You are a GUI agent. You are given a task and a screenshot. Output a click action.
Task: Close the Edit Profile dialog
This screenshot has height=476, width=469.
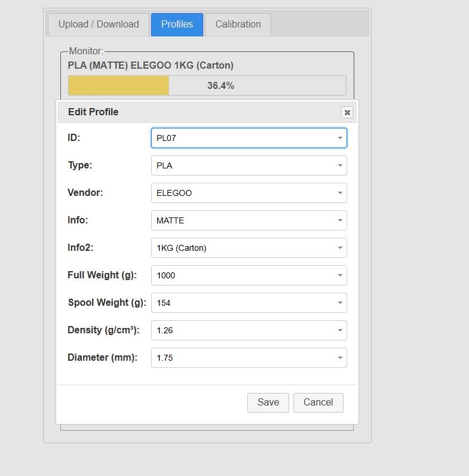[347, 112]
